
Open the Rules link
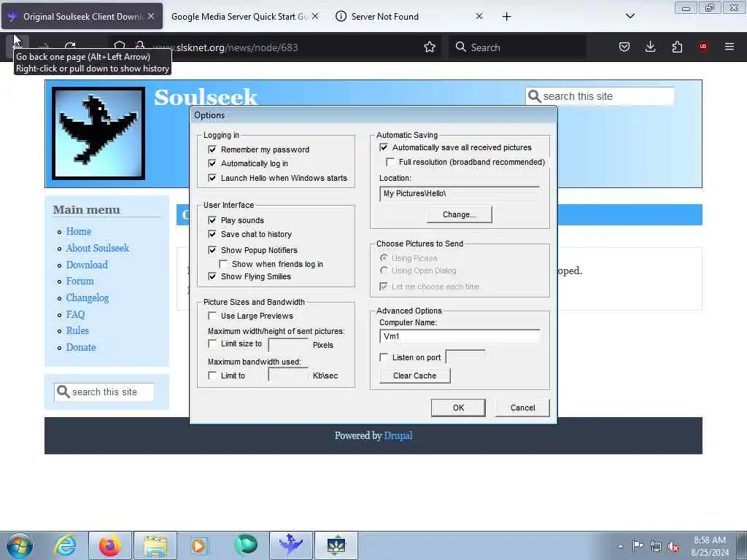tap(77, 330)
